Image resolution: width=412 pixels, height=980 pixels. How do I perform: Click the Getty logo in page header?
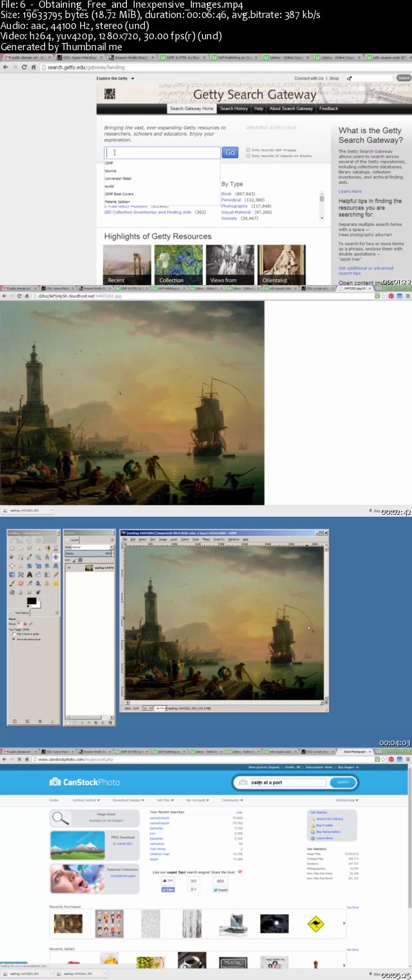(x=109, y=95)
